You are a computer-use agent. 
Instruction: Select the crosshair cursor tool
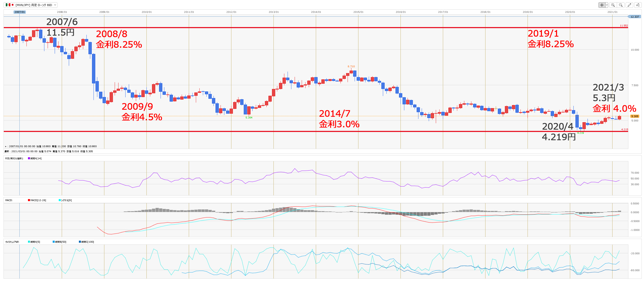[x=602, y=5]
